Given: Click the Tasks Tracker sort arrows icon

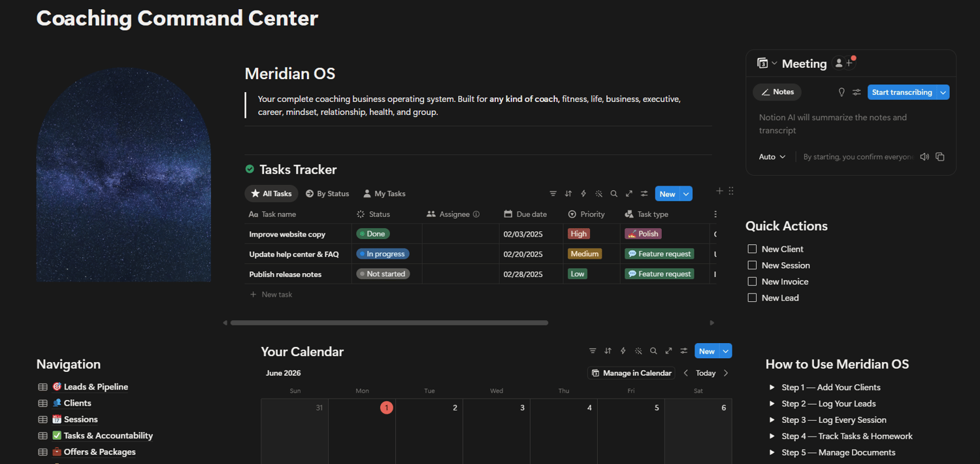Looking at the screenshot, I should [568, 193].
